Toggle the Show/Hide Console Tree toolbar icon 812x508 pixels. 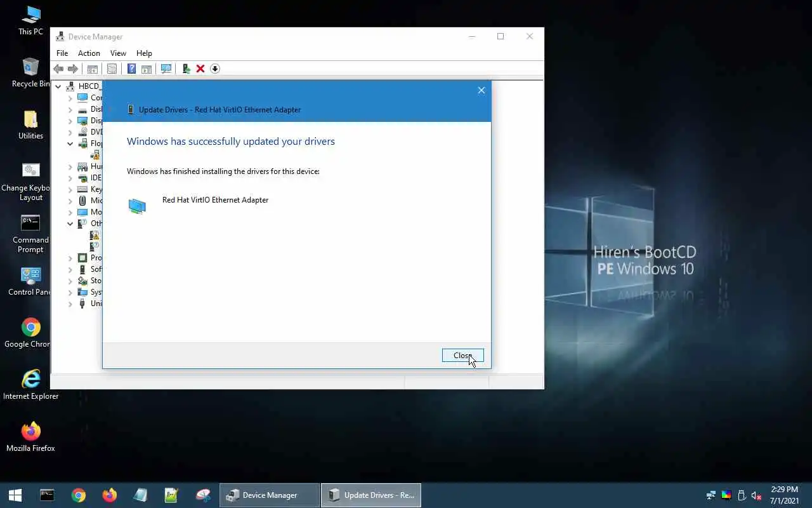click(92, 69)
